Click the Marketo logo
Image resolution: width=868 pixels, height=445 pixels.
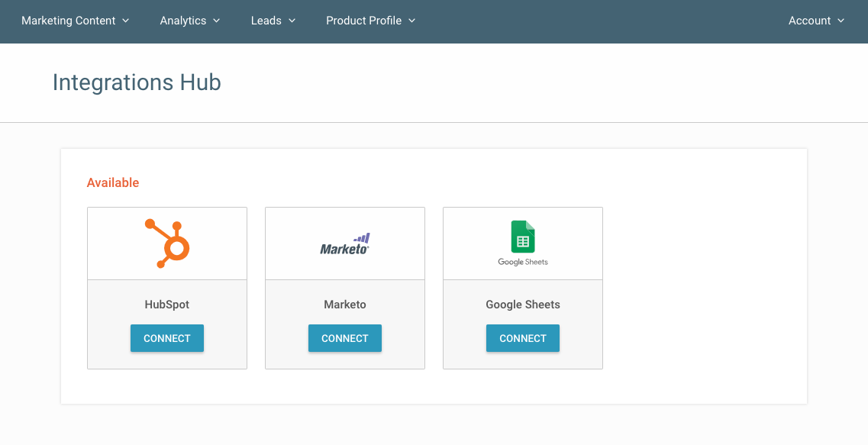point(345,244)
